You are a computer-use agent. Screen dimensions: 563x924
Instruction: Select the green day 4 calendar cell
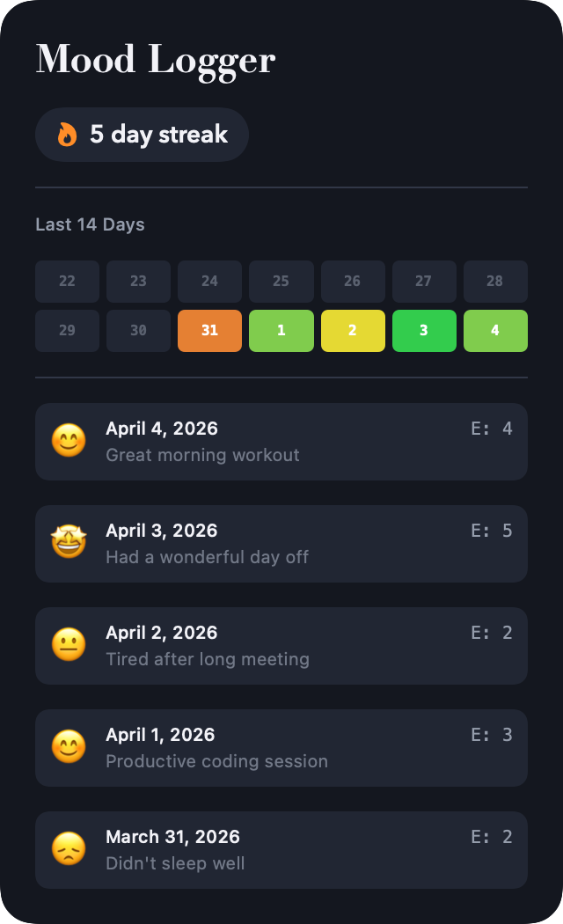tap(495, 331)
